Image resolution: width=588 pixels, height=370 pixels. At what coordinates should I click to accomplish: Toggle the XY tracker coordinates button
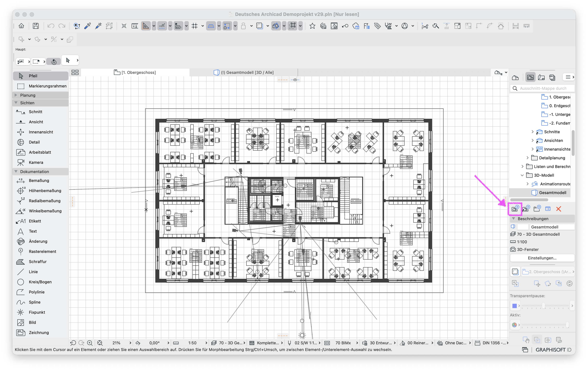178,26
